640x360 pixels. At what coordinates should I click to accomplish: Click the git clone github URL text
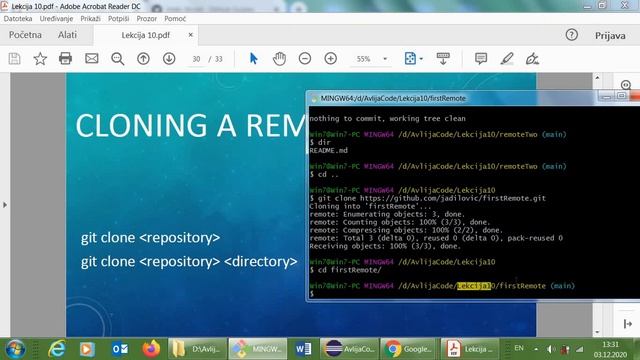click(453, 198)
